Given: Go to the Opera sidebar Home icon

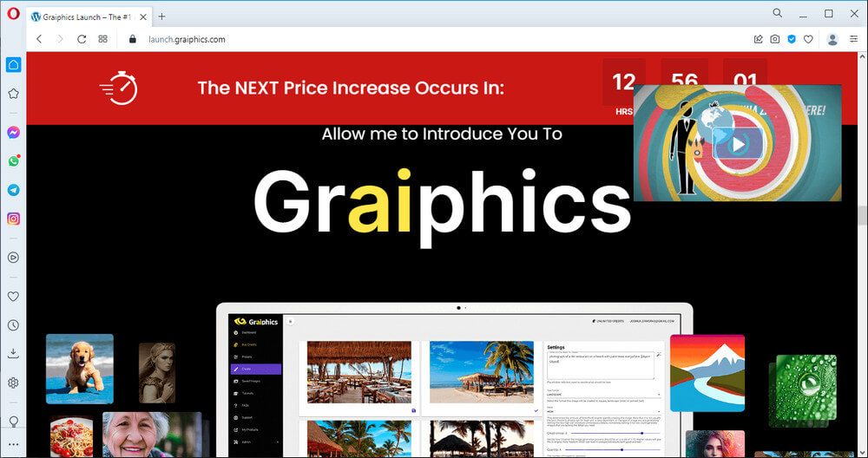Looking at the screenshot, I should pyautogui.click(x=13, y=65).
